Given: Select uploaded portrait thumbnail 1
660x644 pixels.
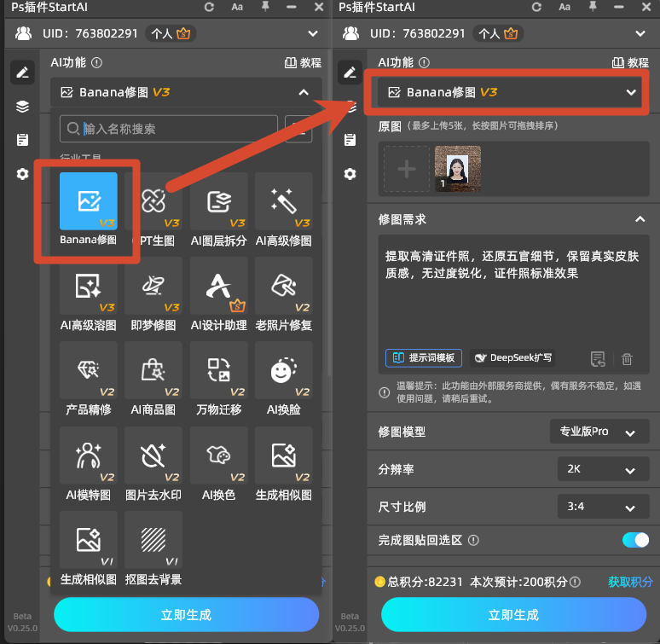Looking at the screenshot, I should click(458, 169).
